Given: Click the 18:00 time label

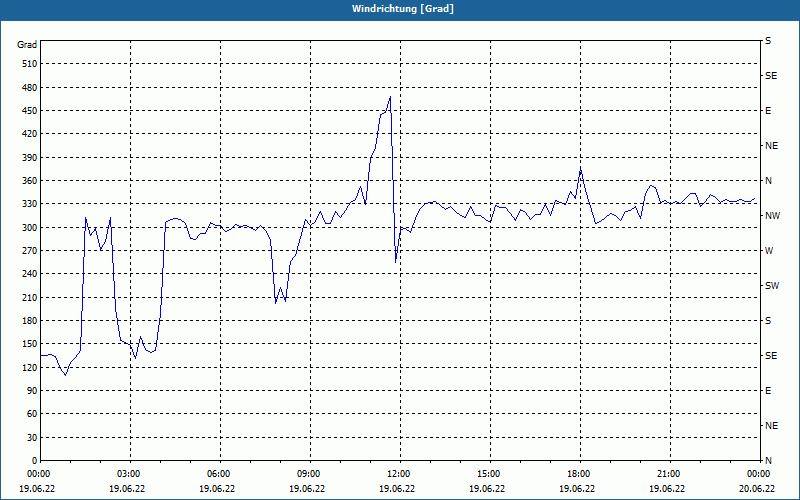Looking at the screenshot, I should (x=579, y=474).
